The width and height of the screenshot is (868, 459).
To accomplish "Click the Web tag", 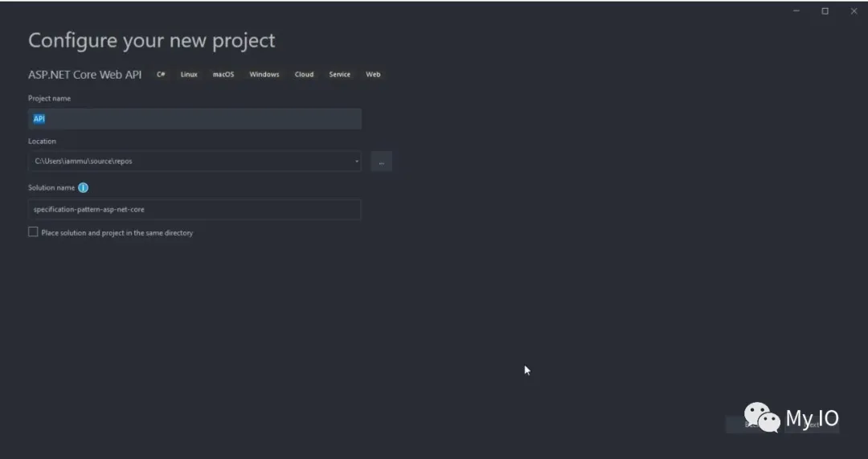I will 373,74.
